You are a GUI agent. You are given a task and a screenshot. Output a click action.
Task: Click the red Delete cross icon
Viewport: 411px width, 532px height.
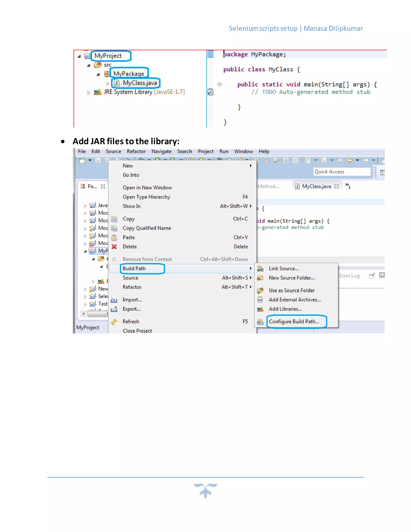point(114,247)
